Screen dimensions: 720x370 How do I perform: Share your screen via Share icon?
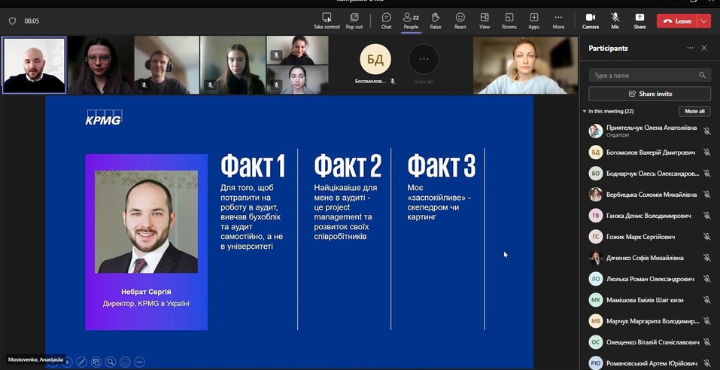click(x=640, y=21)
